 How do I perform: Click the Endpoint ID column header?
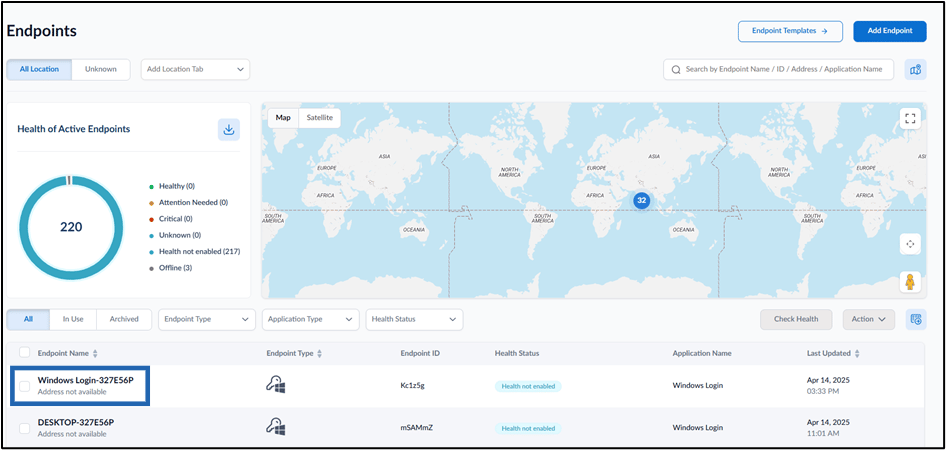pos(419,353)
